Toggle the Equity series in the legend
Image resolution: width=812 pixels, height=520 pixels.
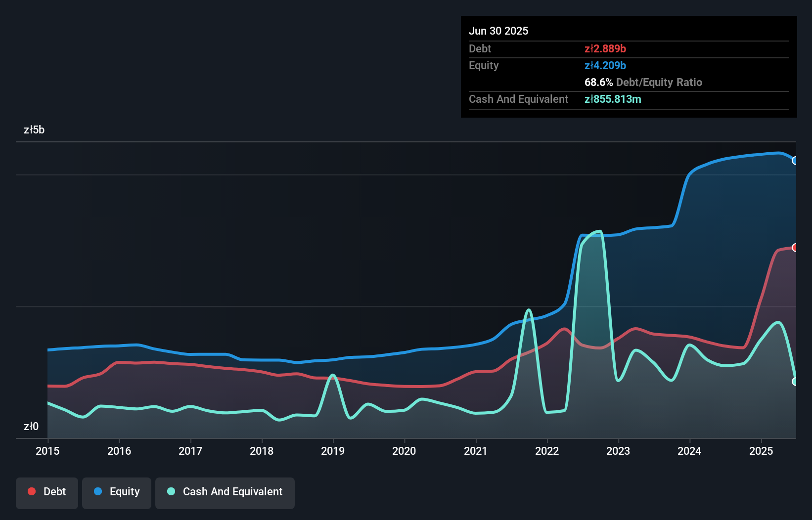(116, 492)
